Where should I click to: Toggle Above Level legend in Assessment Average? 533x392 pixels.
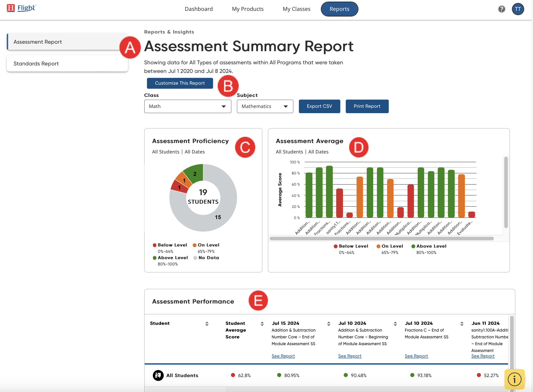tap(429, 246)
